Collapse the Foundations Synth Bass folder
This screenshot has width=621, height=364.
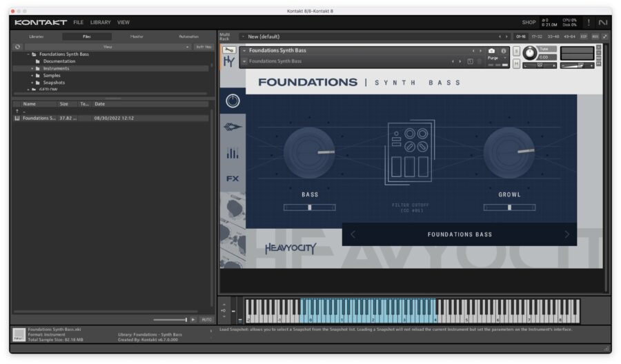click(28, 54)
